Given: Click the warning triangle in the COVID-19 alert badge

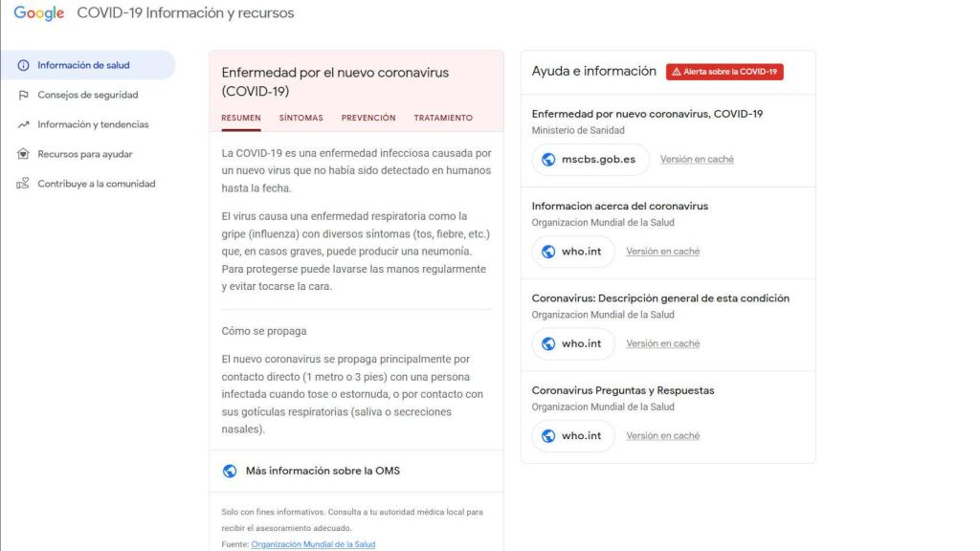Looking at the screenshot, I should tap(677, 72).
